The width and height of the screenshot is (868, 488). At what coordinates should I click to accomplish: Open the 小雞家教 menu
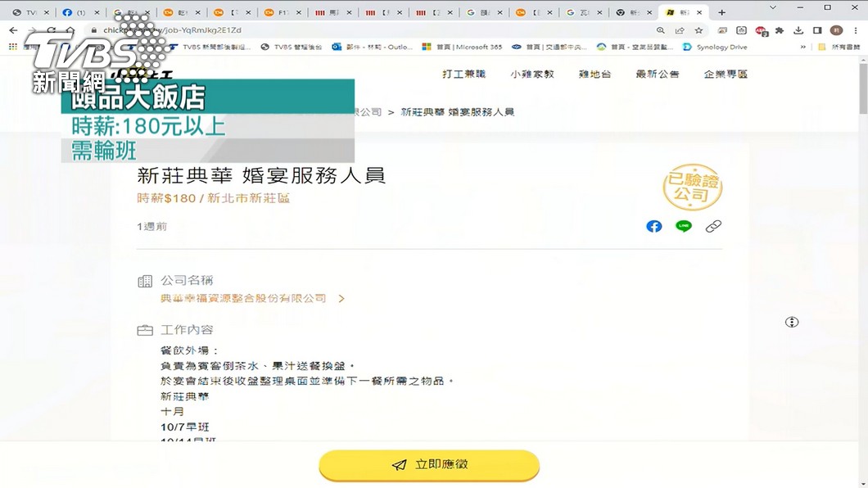click(532, 75)
